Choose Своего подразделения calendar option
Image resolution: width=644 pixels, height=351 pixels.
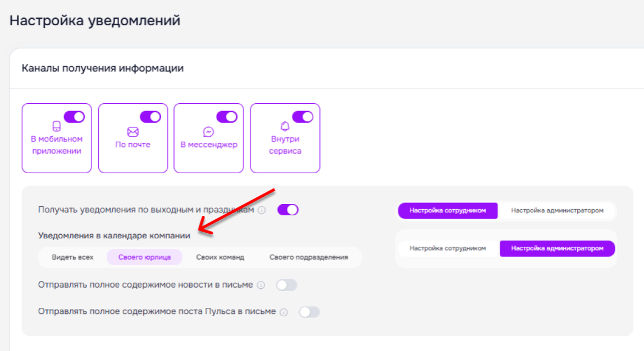tap(308, 257)
